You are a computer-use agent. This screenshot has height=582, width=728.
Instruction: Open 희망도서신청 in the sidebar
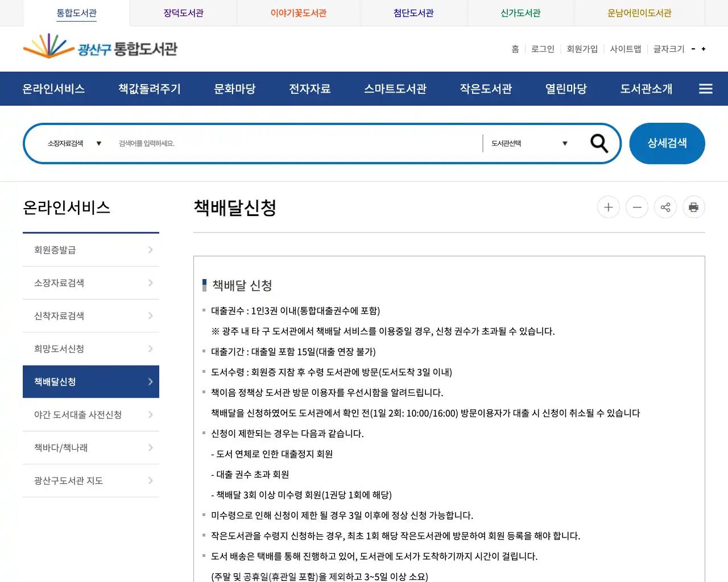[91, 349]
